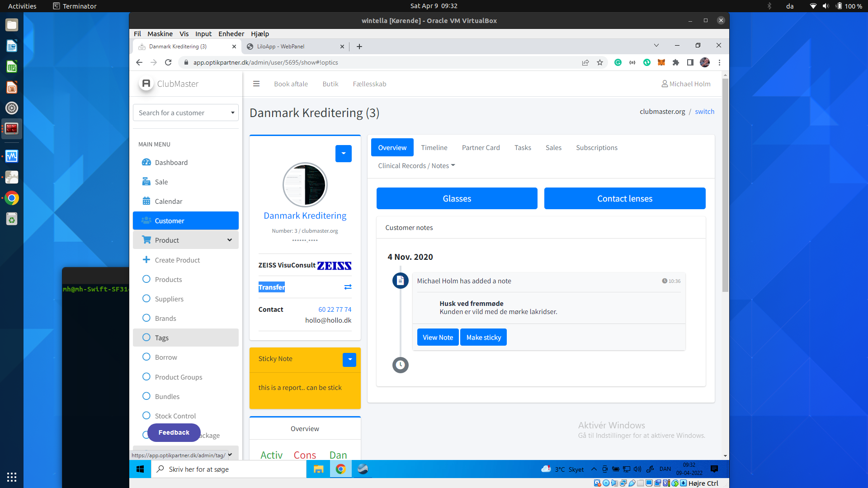Image resolution: width=868 pixels, height=488 pixels.
Task: Click the hamburger sidebar toggle icon
Action: click(256, 84)
